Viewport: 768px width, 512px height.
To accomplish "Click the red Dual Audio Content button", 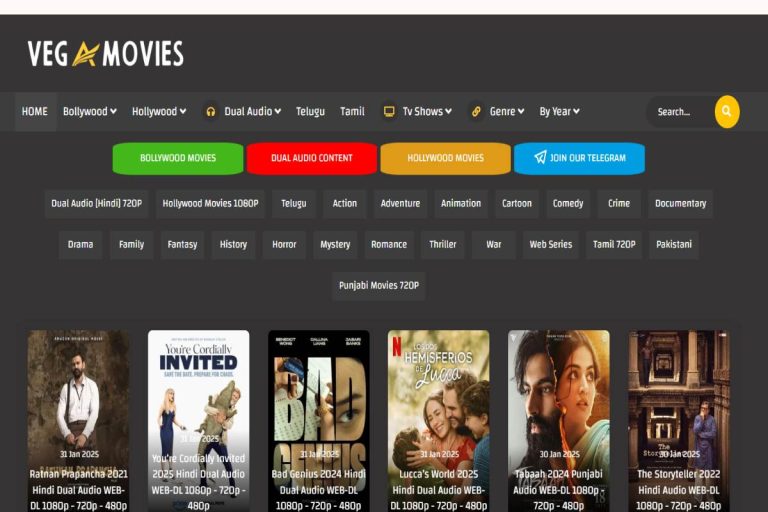I will coord(312,158).
